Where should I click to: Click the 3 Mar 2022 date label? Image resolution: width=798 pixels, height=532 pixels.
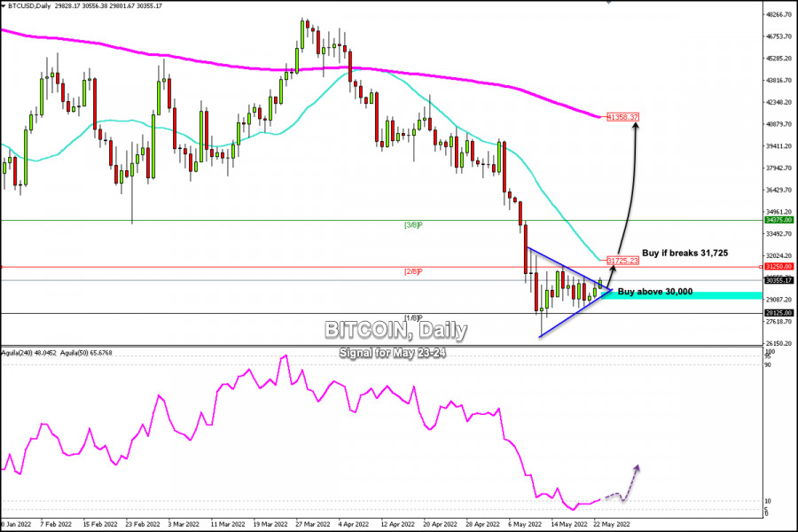coord(184,524)
